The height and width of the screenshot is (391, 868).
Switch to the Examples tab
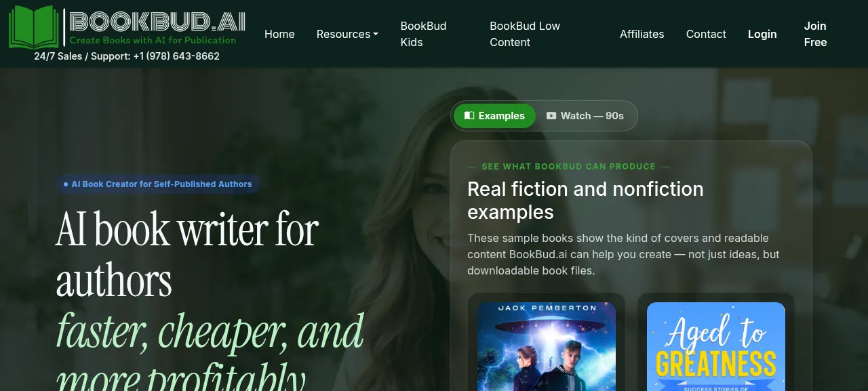click(494, 116)
